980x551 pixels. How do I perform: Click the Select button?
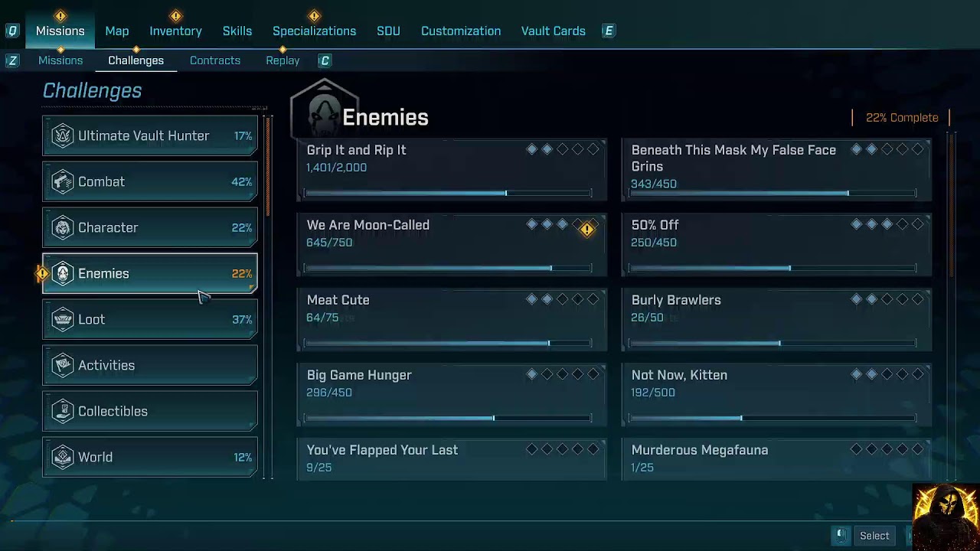874,536
